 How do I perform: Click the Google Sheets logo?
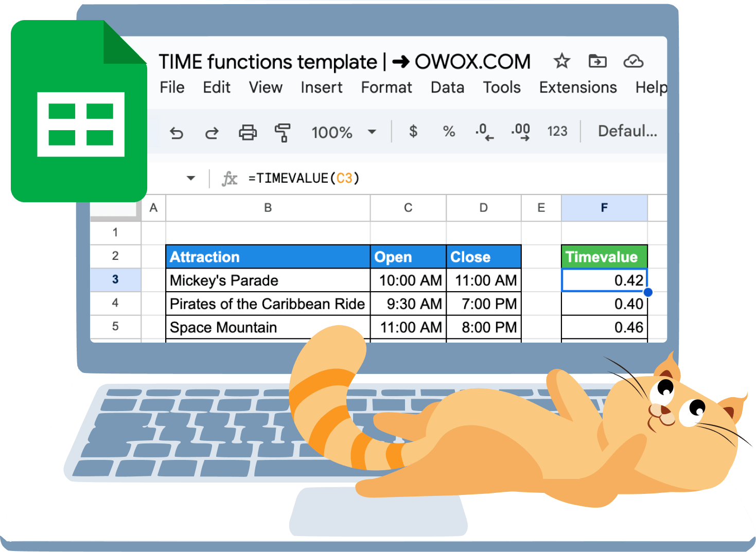79,111
